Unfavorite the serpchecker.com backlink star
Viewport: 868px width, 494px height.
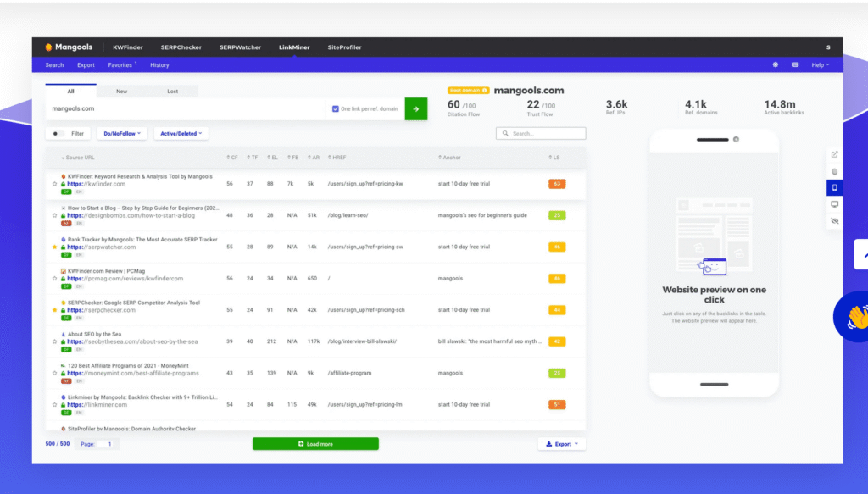click(x=54, y=310)
